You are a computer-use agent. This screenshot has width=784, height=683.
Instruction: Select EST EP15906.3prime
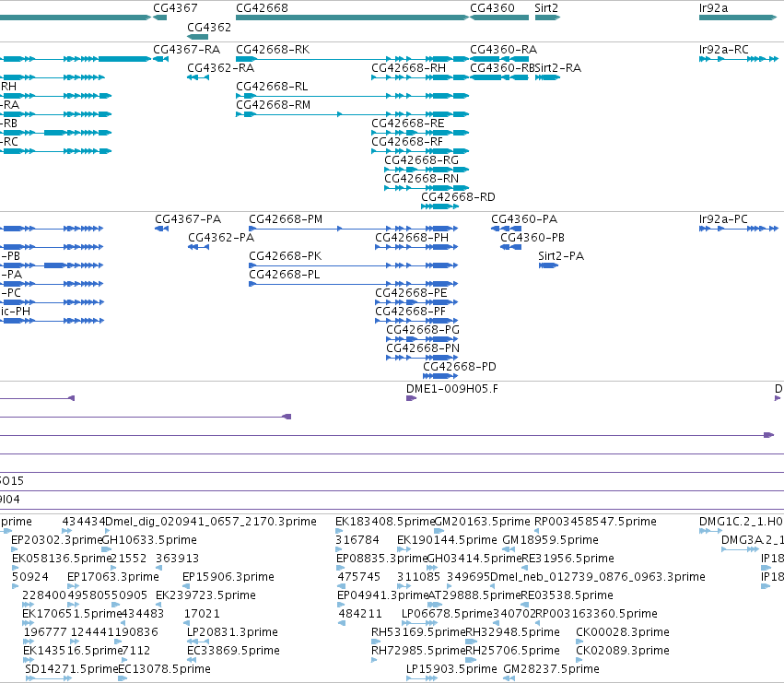point(186,586)
